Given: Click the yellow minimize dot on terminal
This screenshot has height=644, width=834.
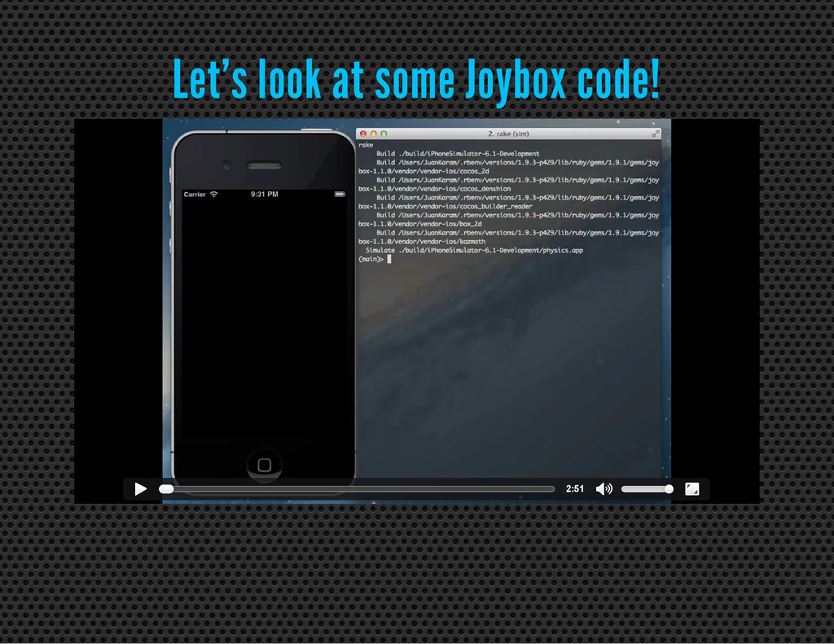Looking at the screenshot, I should [x=373, y=134].
